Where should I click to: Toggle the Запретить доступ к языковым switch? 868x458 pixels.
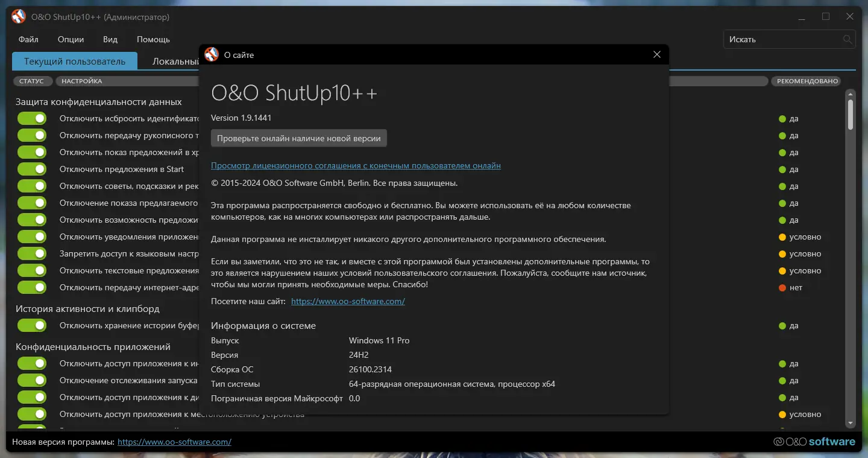coord(32,253)
